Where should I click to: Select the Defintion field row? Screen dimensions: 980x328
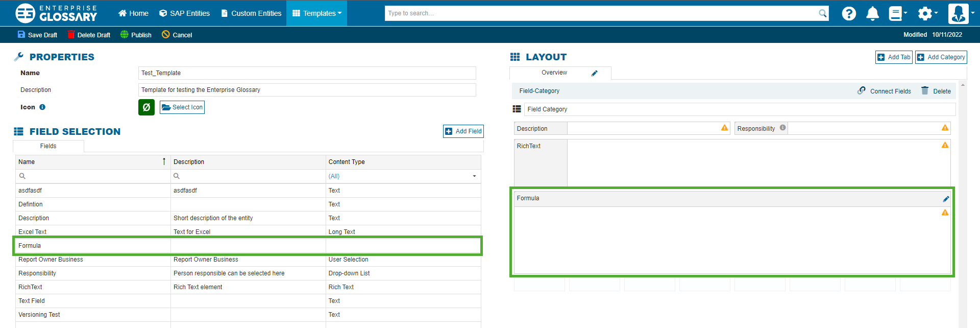click(248, 204)
